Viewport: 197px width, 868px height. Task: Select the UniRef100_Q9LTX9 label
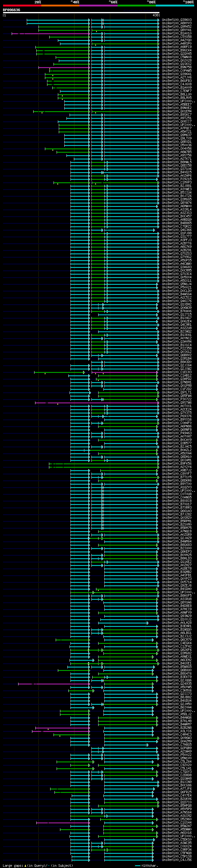(177, 139)
